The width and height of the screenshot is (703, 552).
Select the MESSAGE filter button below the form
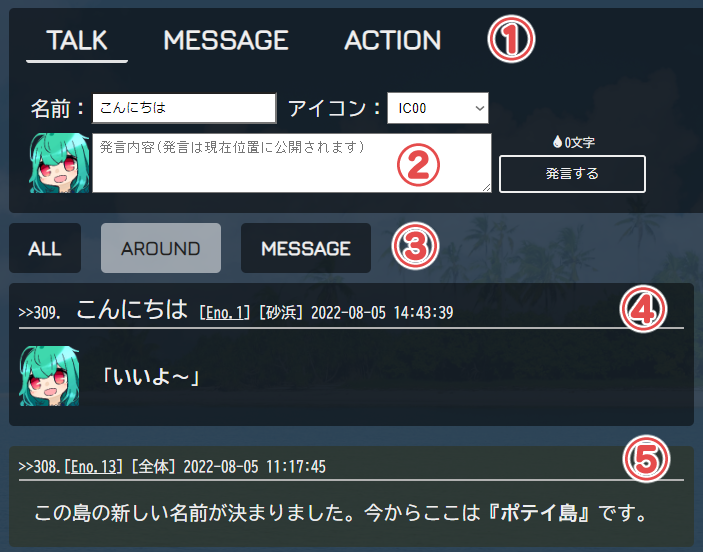(x=306, y=248)
